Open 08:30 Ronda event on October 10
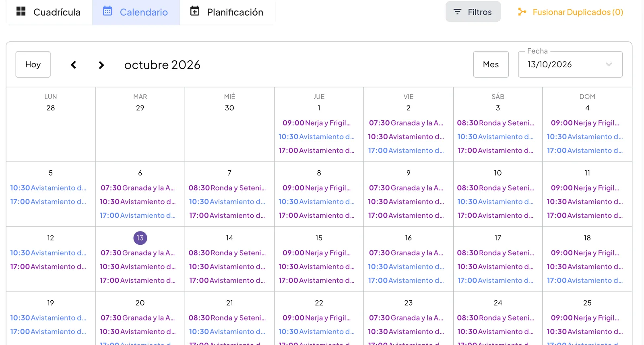Image resolution: width=644 pixels, height=345 pixels. (x=495, y=188)
